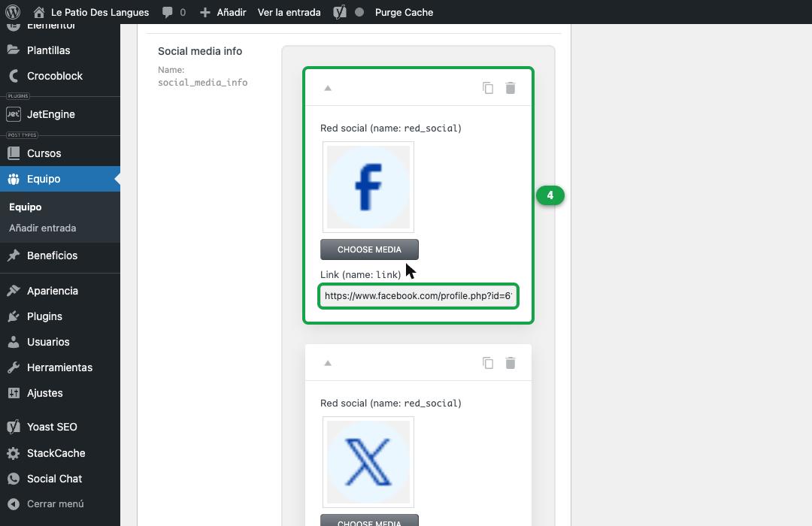This screenshot has height=526, width=812.
Task: Collapse the X repeater item
Action: [328, 363]
